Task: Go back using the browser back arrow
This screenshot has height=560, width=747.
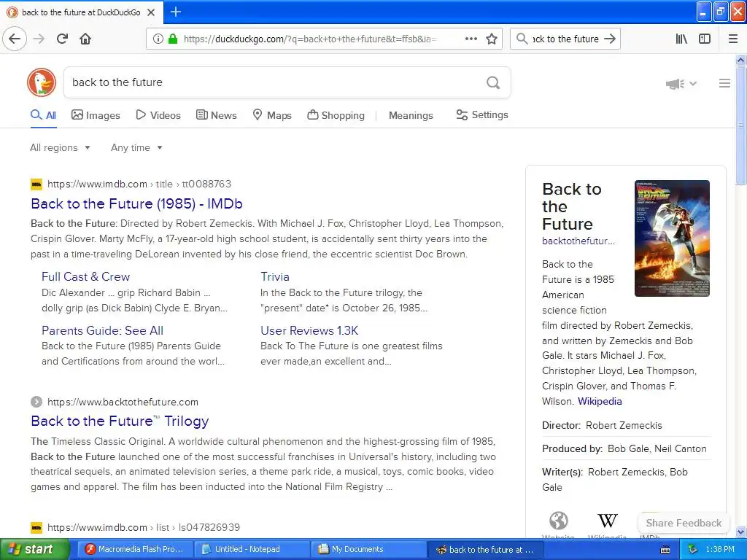Action: click(15, 39)
